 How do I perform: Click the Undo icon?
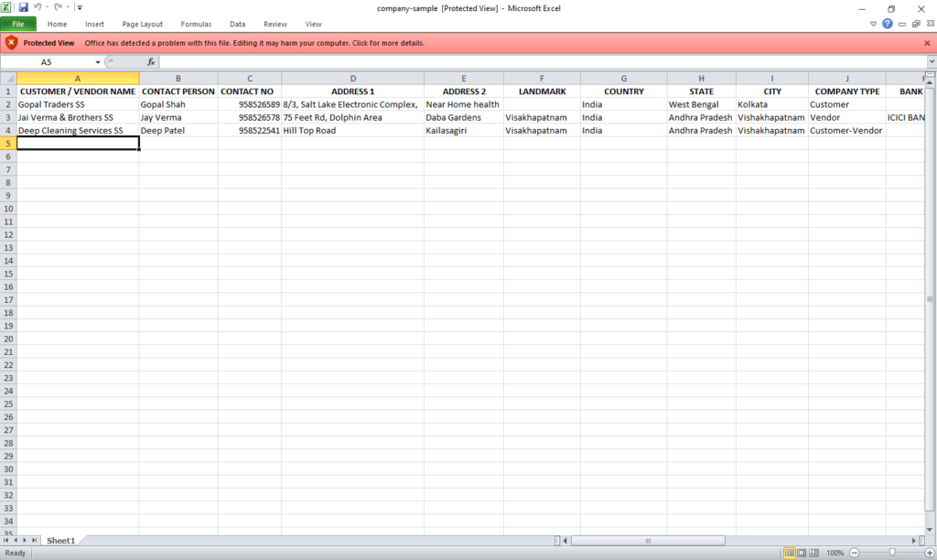coord(37,7)
